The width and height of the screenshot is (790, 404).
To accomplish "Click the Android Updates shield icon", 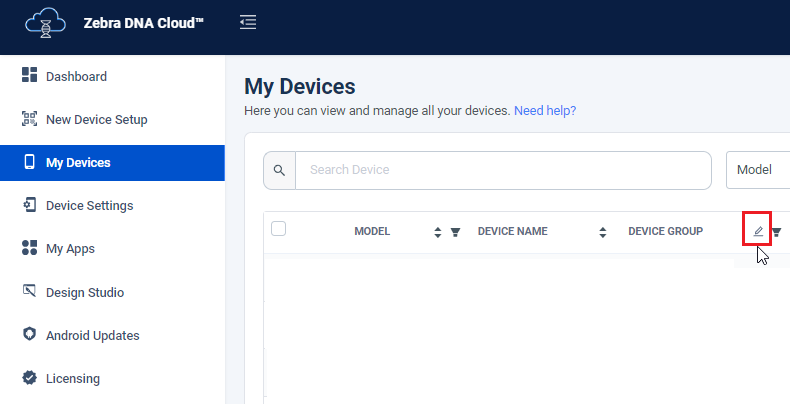I will pyautogui.click(x=29, y=334).
